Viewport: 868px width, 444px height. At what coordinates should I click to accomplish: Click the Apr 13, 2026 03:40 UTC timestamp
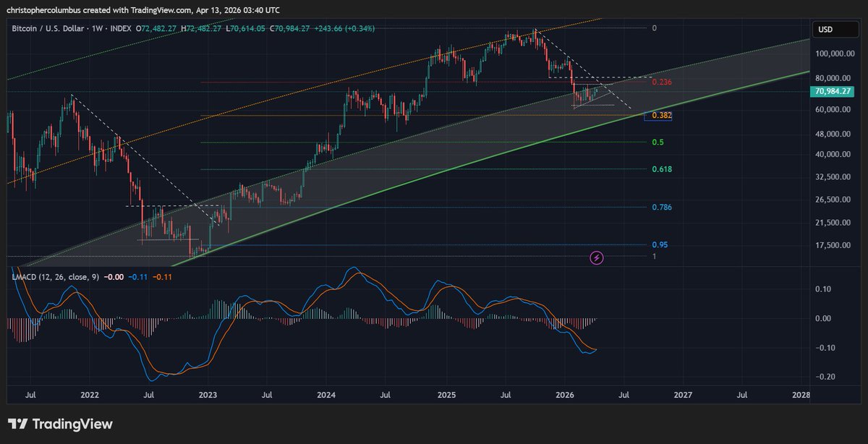(237, 9)
